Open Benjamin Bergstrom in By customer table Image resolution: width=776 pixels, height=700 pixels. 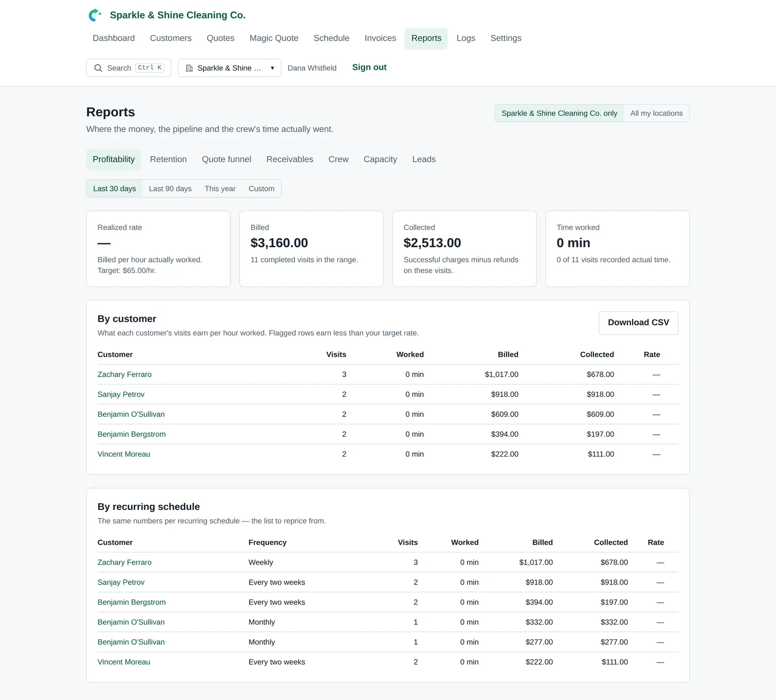pos(131,434)
